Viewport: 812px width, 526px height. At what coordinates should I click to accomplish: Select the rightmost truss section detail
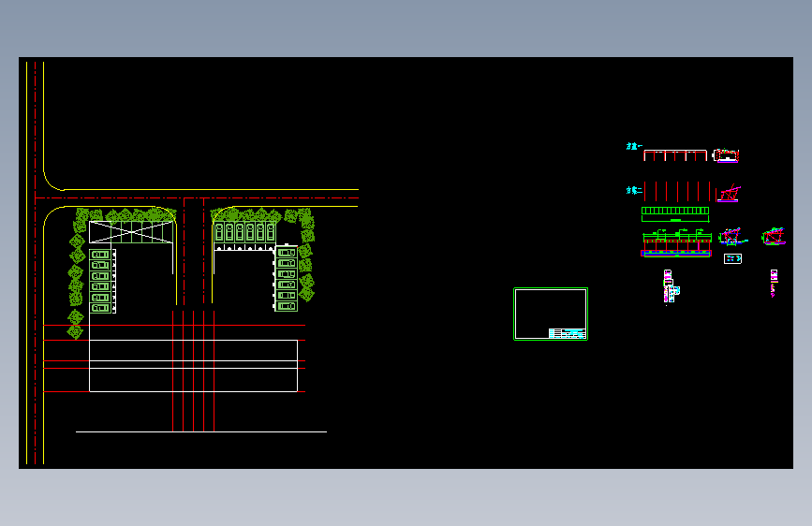tap(774, 236)
